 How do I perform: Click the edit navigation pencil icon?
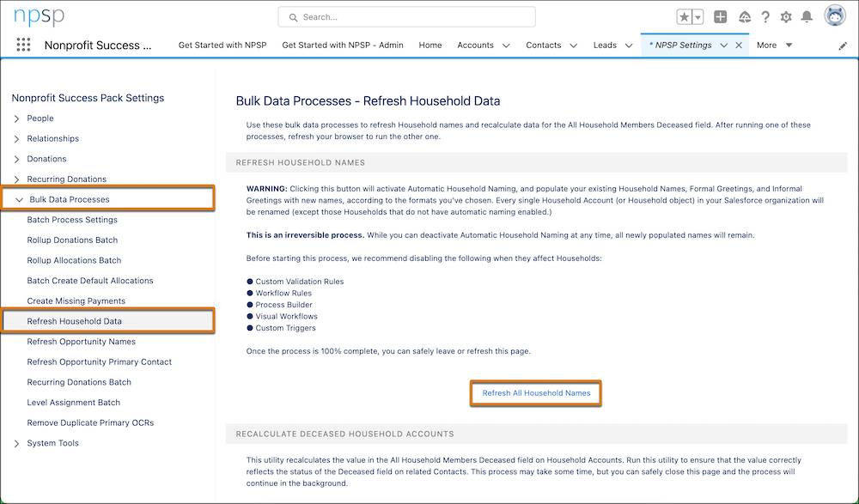[843, 46]
